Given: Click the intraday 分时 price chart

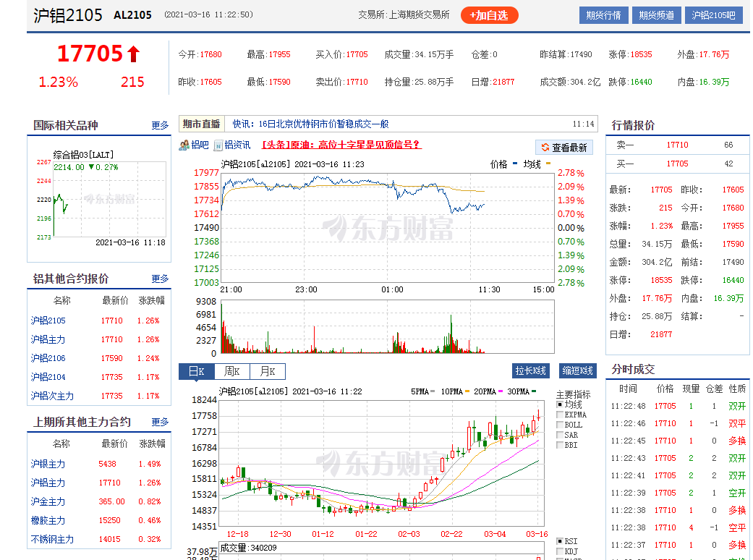Looking at the screenshot, I should tap(387, 228).
